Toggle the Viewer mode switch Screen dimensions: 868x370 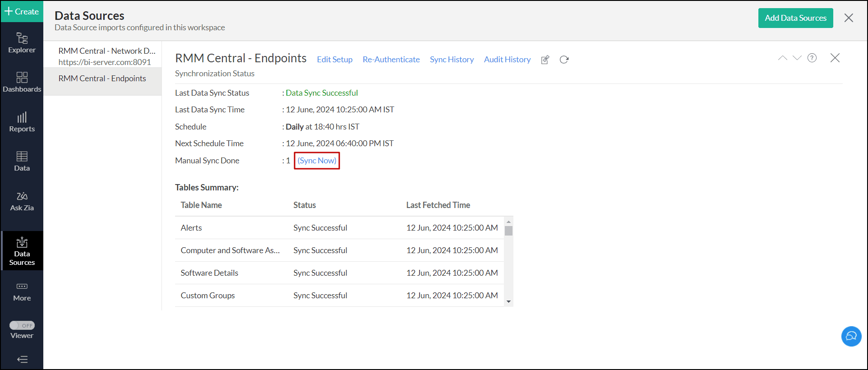tap(22, 325)
